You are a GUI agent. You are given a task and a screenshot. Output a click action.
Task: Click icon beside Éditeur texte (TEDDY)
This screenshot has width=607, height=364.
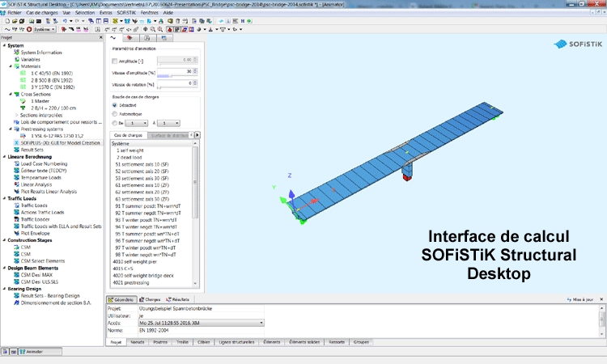pyautogui.click(x=17, y=171)
